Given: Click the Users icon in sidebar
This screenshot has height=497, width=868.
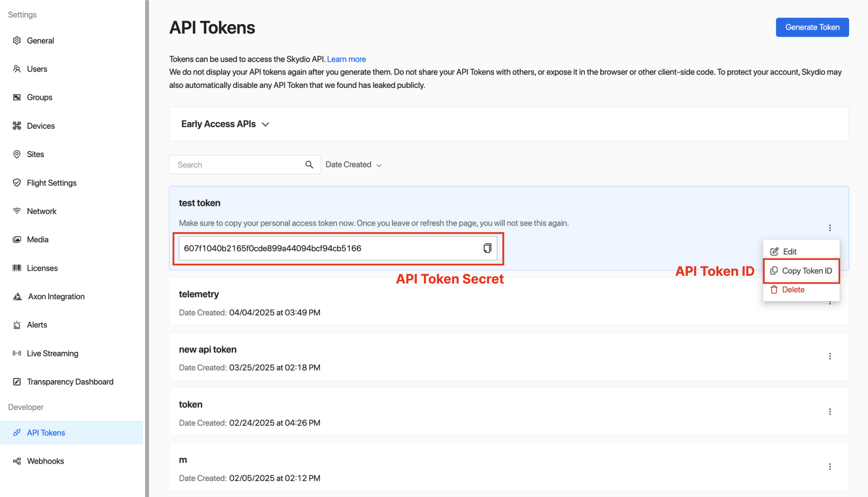Looking at the screenshot, I should point(17,69).
